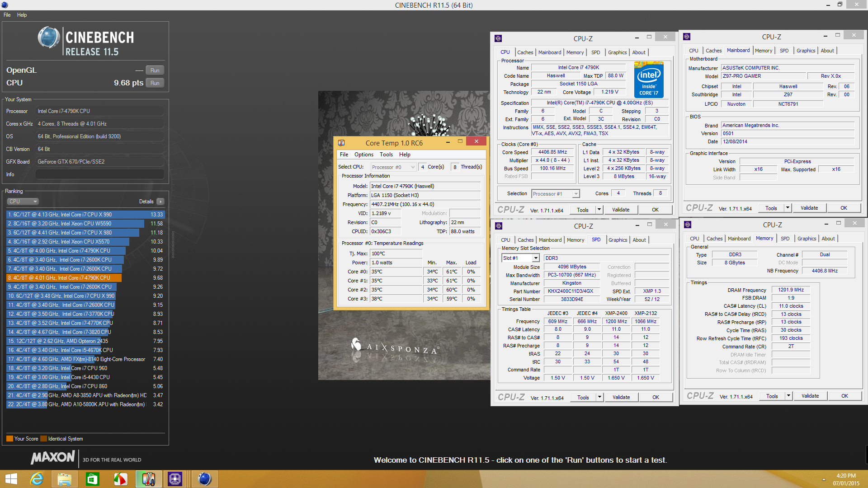Select ranking row 17 AMD FX-8140
The image size is (868, 488).
coord(85,359)
